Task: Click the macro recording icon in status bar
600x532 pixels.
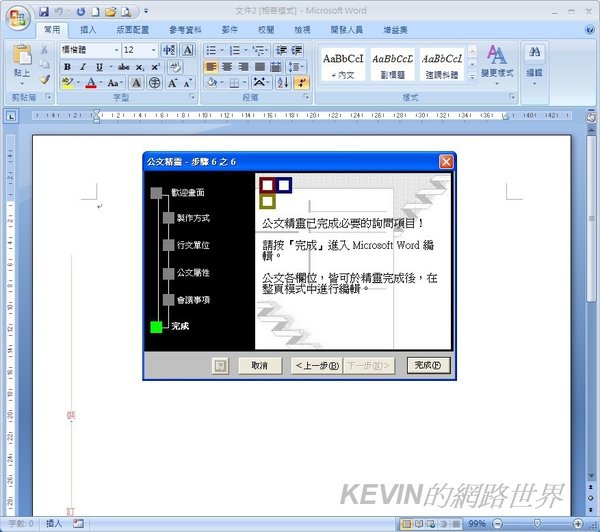Action: click(78, 523)
